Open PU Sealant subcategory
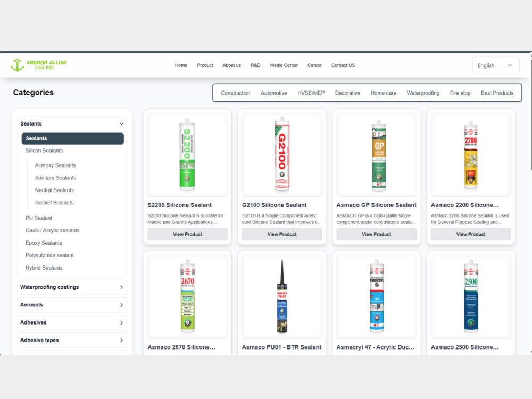The image size is (532, 399). tap(39, 218)
